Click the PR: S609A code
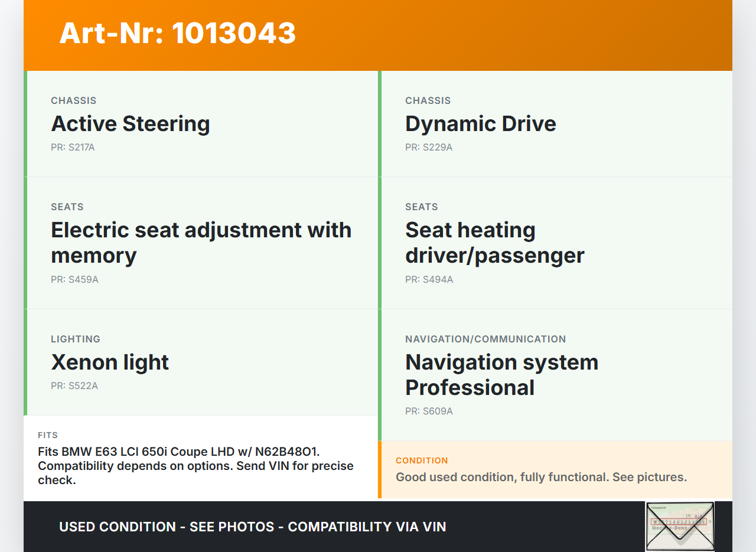Screen dimensions: 756x552 429,411
